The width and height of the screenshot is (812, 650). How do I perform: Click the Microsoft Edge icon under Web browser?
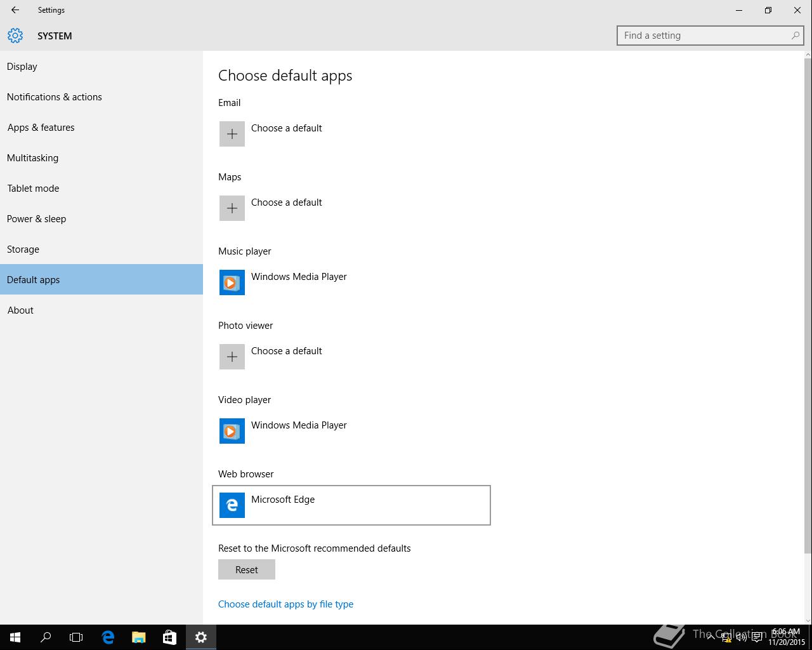click(232, 505)
